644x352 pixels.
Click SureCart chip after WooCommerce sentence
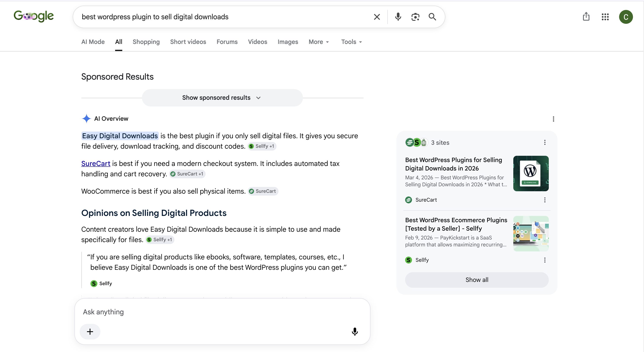[x=263, y=191]
